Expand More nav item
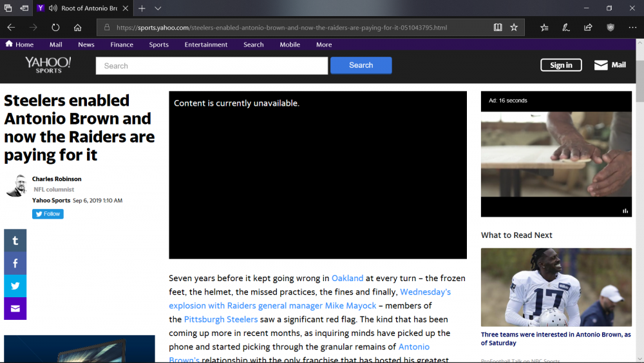This screenshot has height=363, width=644. pos(324,44)
